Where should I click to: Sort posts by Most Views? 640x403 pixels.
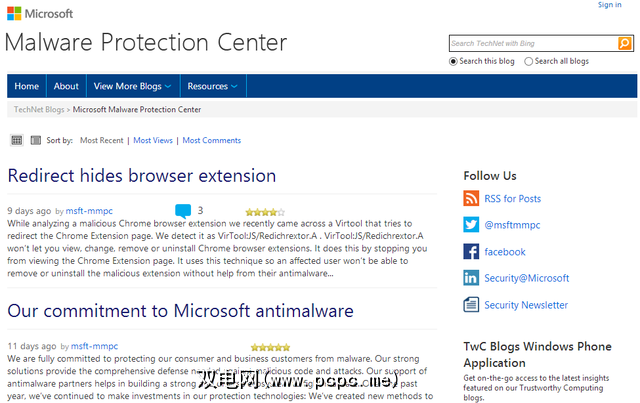click(153, 141)
